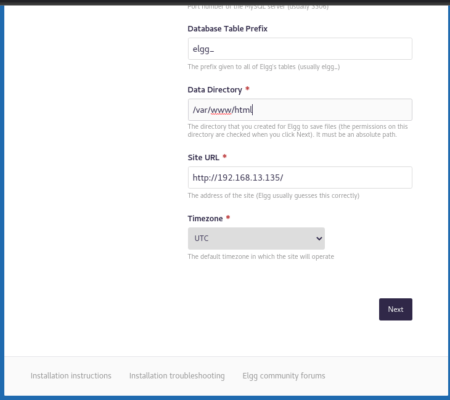Image resolution: width=450 pixels, height=400 pixels.
Task: Click the underlined www in Data Directory
Action: (x=221, y=110)
